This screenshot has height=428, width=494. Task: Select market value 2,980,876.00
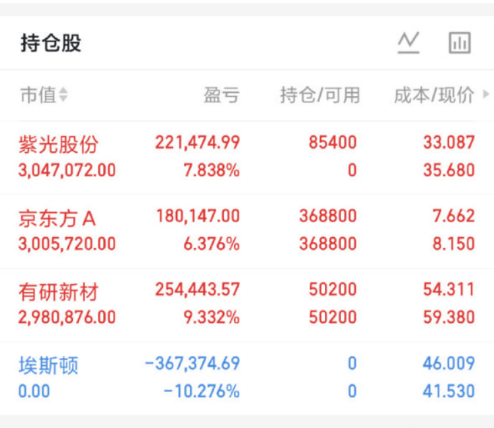(67, 317)
